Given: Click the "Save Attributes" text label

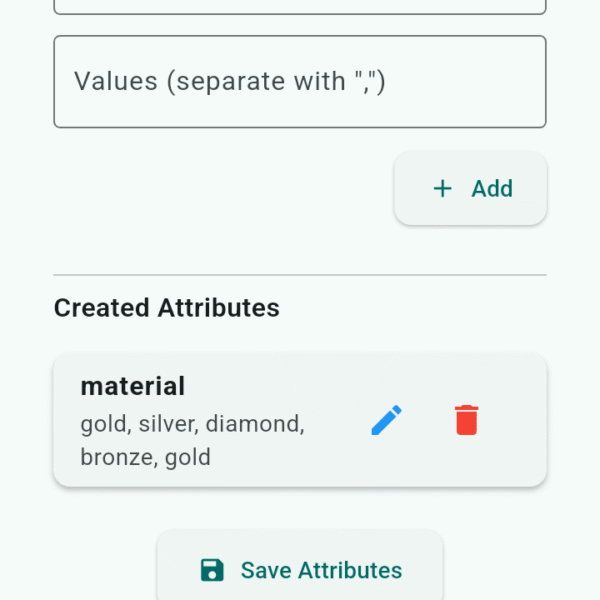Looking at the screenshot, I should point(321,571).
